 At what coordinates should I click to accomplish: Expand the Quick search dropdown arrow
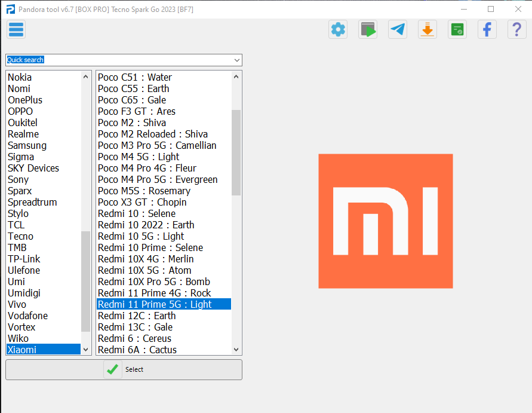coord(237,60)
